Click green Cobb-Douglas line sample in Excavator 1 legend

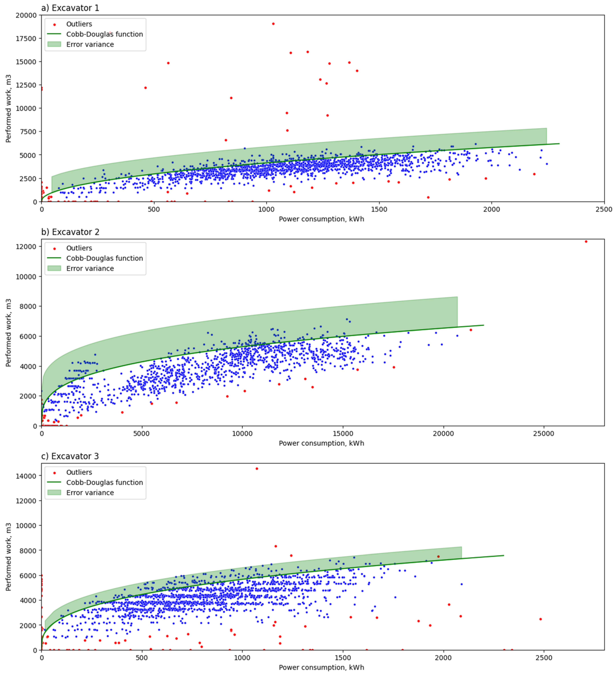pos(54,34)
